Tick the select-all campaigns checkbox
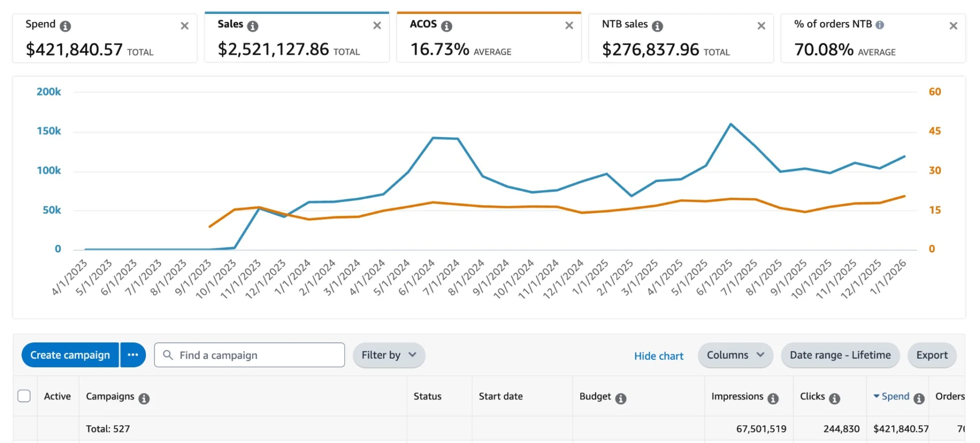The width and height of the screenshot is (980, 443). pyautogui.click(x=24, y=396)
